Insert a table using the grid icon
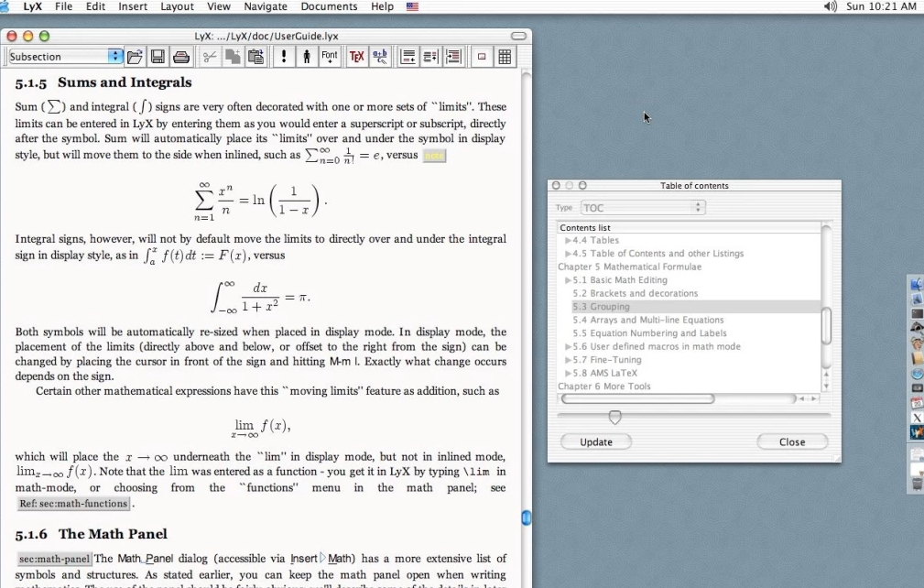Screen dimensions: 924x588 (505, 57)
